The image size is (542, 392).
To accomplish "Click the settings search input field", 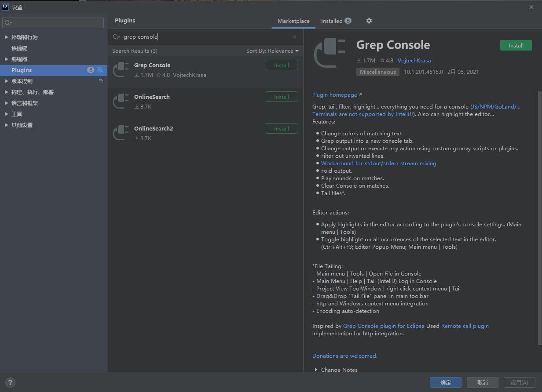I will [x=53, y=22].
